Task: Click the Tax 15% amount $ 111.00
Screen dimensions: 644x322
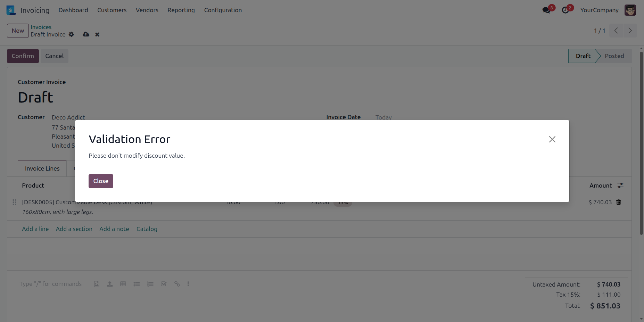Action: point(609,295)
